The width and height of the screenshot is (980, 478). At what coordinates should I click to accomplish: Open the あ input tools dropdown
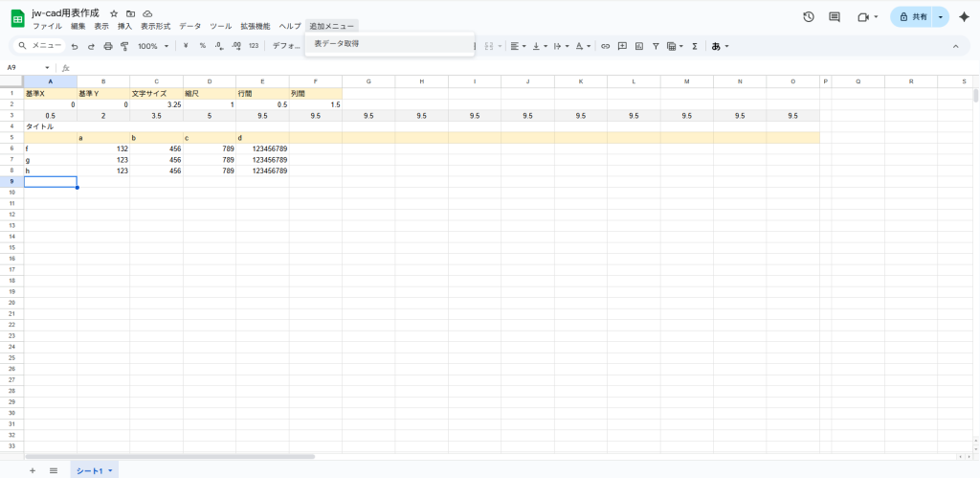(x=720, y=46)
